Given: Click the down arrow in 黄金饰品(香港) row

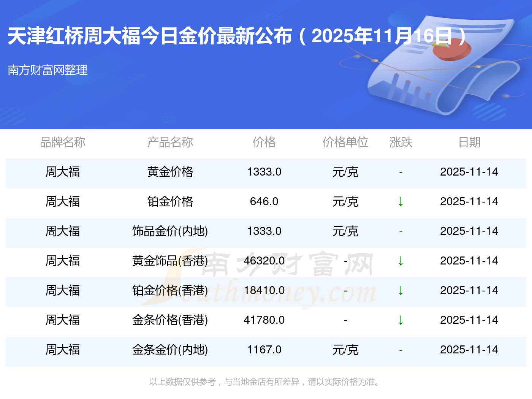Looking at the screenshot, I should 401,261.
